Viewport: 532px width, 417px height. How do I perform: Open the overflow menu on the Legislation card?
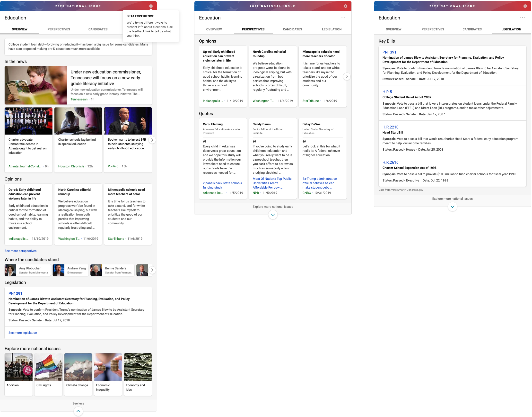point(523,18)
